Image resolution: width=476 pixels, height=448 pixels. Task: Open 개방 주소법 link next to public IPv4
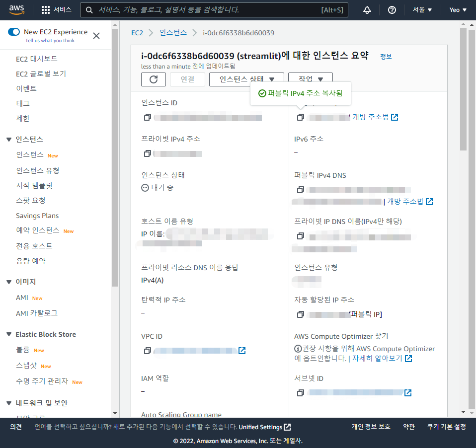point(375,117)
